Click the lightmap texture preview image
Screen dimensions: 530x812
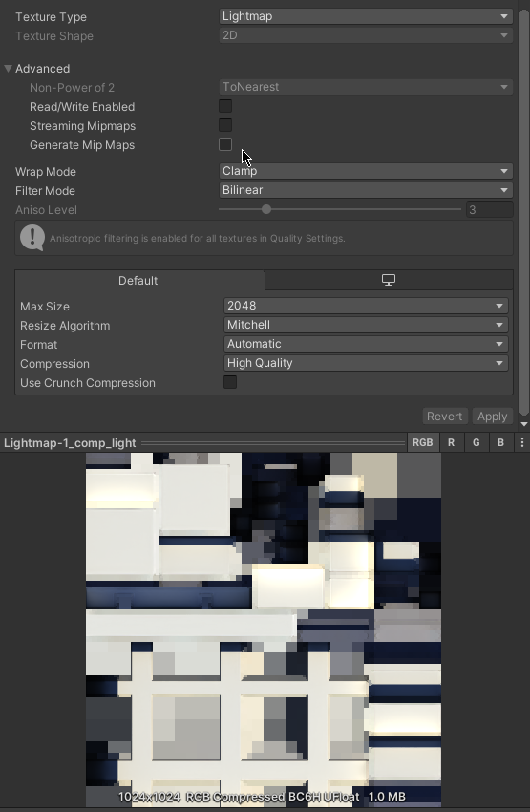point(264,630)
